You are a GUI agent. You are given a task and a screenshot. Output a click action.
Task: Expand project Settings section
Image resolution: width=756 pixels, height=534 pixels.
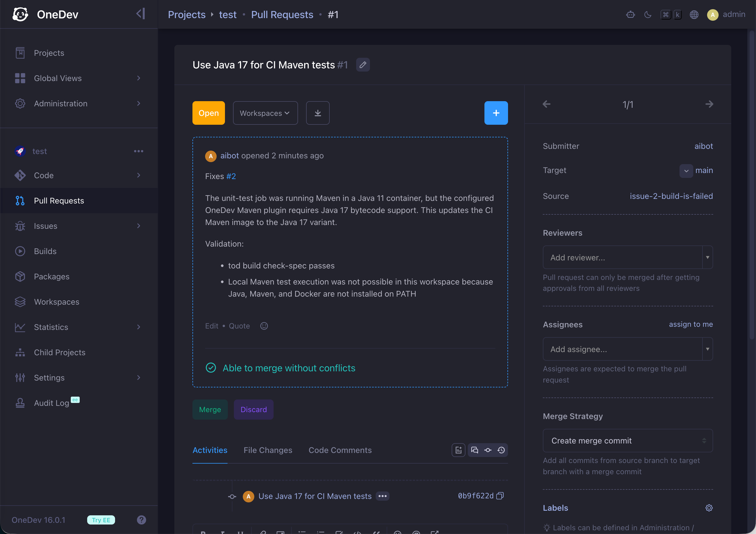[x=79, y=377]
